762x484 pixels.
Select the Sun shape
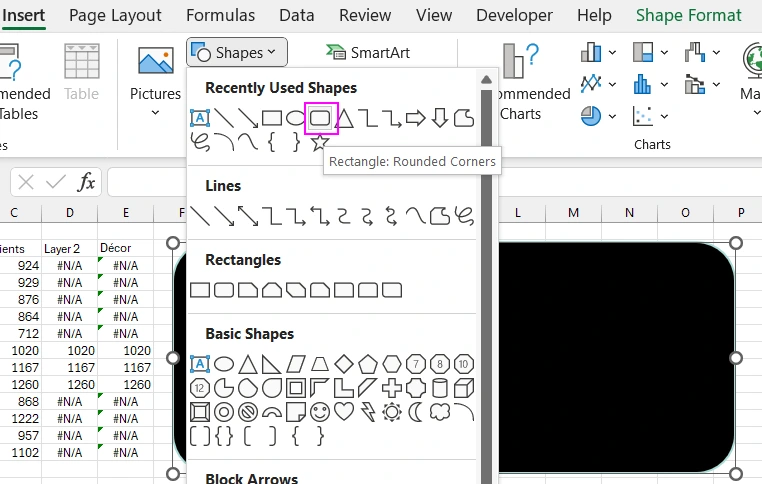click(x=392, y=412)
